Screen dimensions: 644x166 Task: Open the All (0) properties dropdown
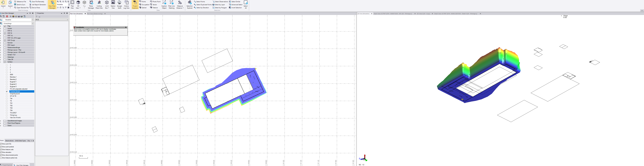pyautogui.click(x=67, y=20)
